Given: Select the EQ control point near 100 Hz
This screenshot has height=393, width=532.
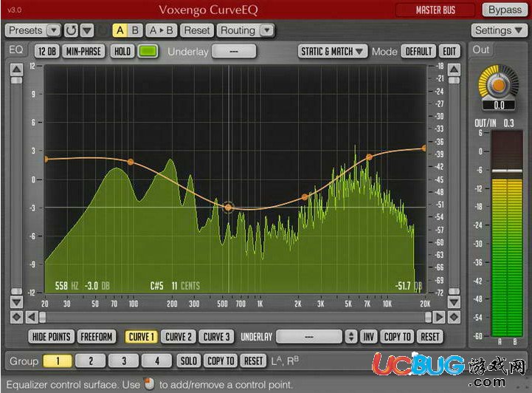Looking at the screenshot, I should pos(131,162).
